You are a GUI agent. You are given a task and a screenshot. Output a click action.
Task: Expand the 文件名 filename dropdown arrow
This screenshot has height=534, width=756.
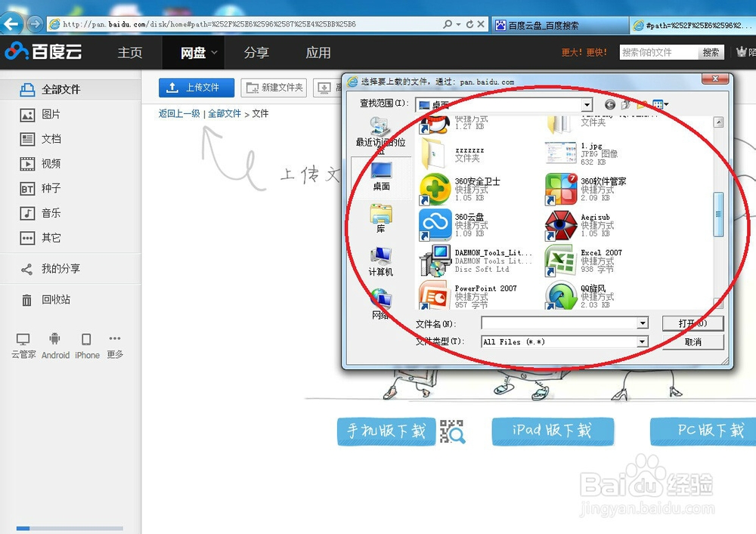tap(642, 323)
